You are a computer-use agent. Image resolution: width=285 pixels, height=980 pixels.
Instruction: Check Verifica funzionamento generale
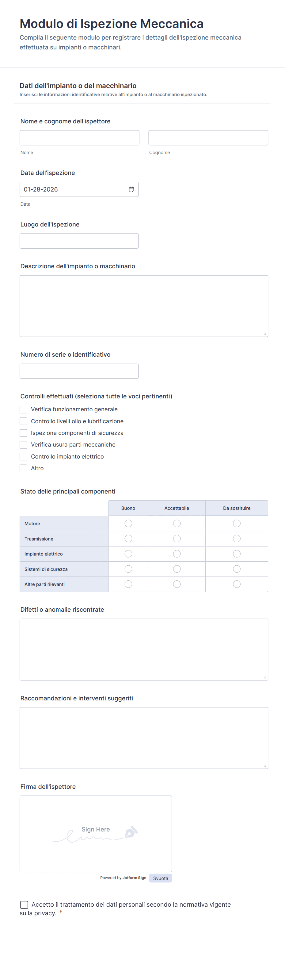[x=24, y=409]
